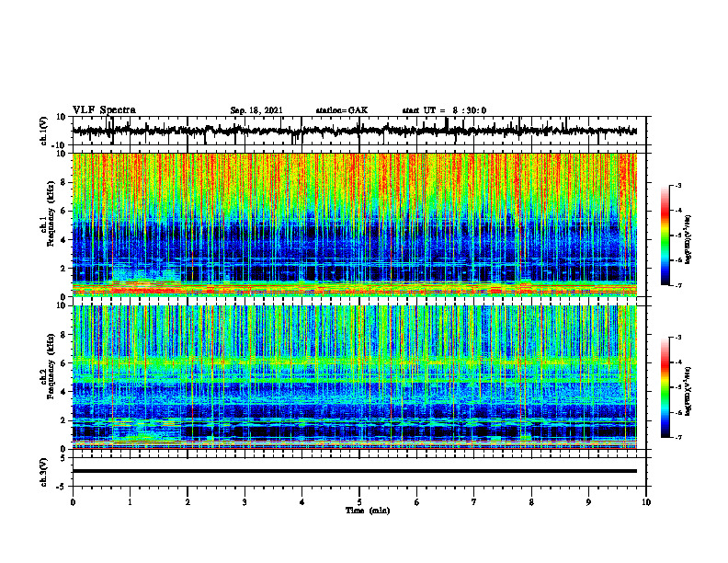The height and width of the screenshot is (563, 728).
Task: Click the -7 tick on ch.1 colorbar
Action: tap(677, 285)
